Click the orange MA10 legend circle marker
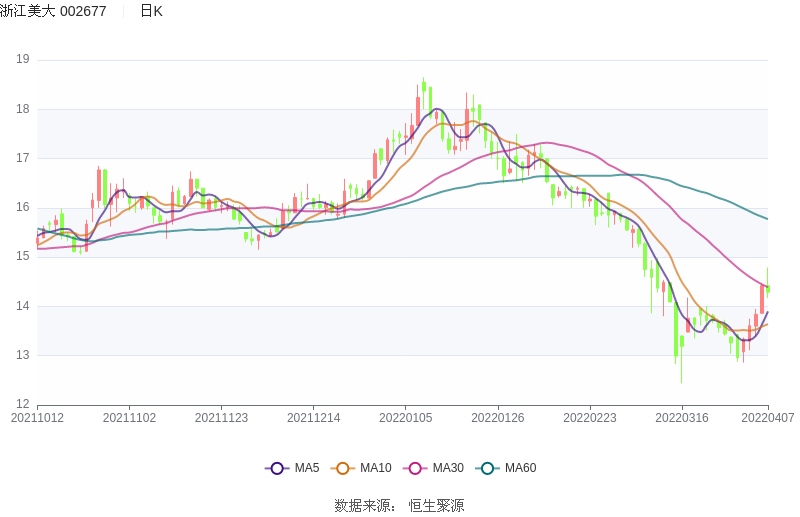Viewport: 800px width, 517px height. 343,468
